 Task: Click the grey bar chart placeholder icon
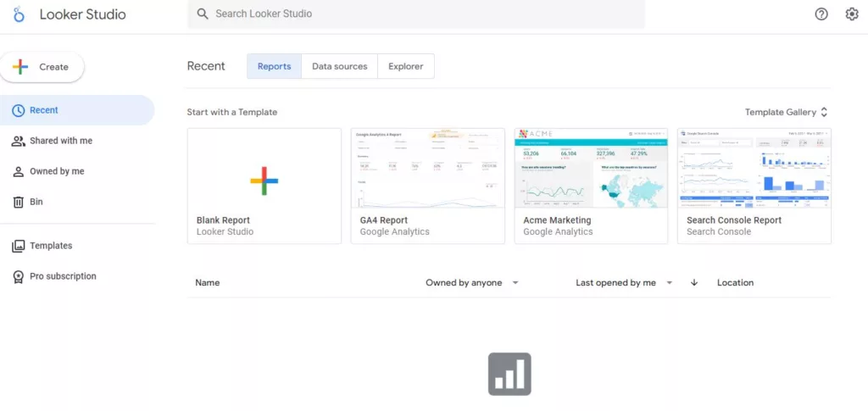tap(509, 374)
